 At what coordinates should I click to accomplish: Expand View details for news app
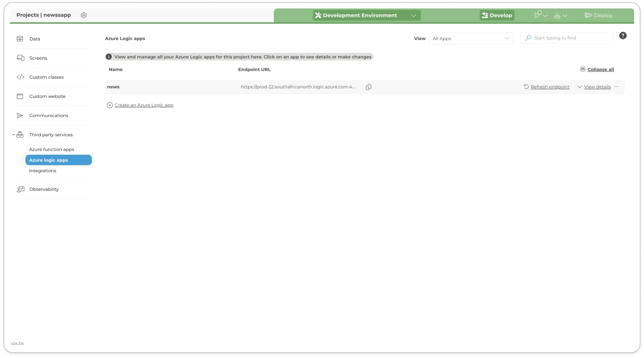coord(597,87)
